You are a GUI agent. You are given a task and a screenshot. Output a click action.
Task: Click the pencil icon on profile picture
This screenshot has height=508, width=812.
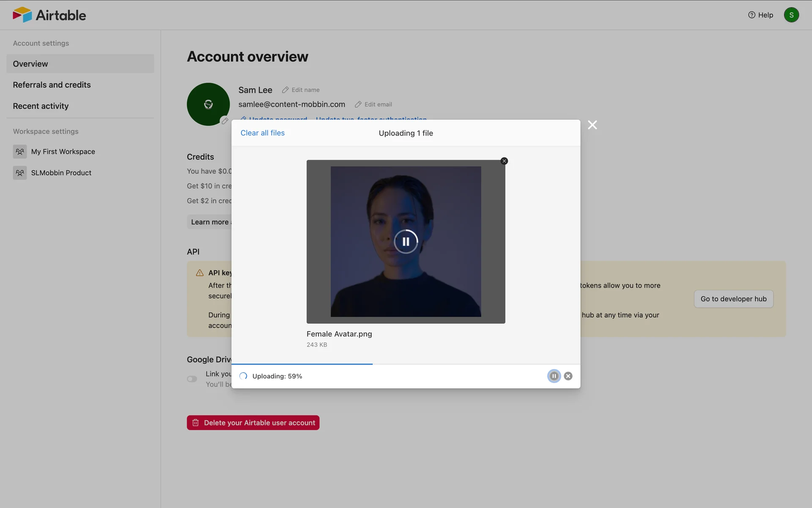pyautogui.click(x=225, y=121)
